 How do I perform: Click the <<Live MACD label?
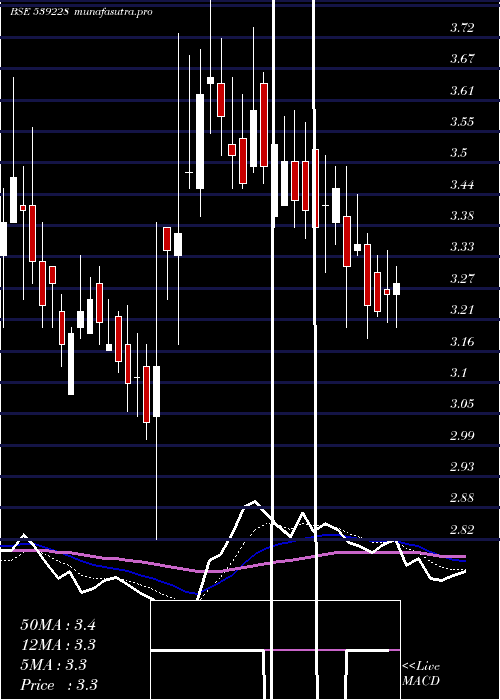(x=421, y=674)
